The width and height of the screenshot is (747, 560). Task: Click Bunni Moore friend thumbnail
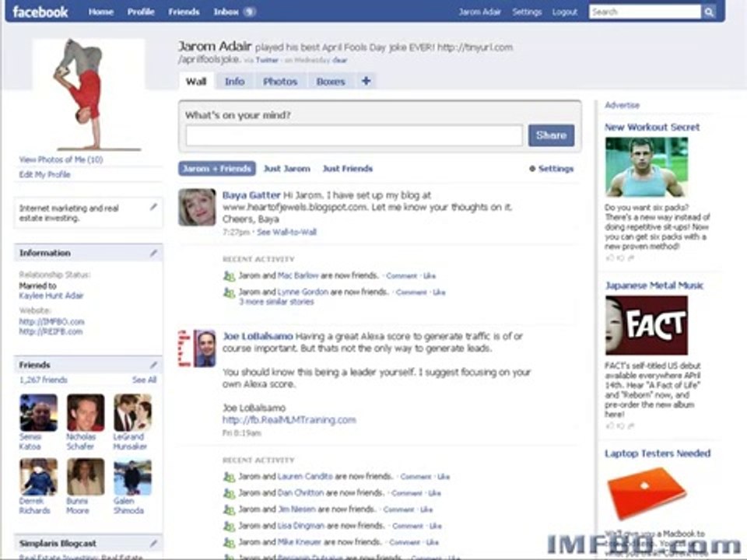[86, 477]
